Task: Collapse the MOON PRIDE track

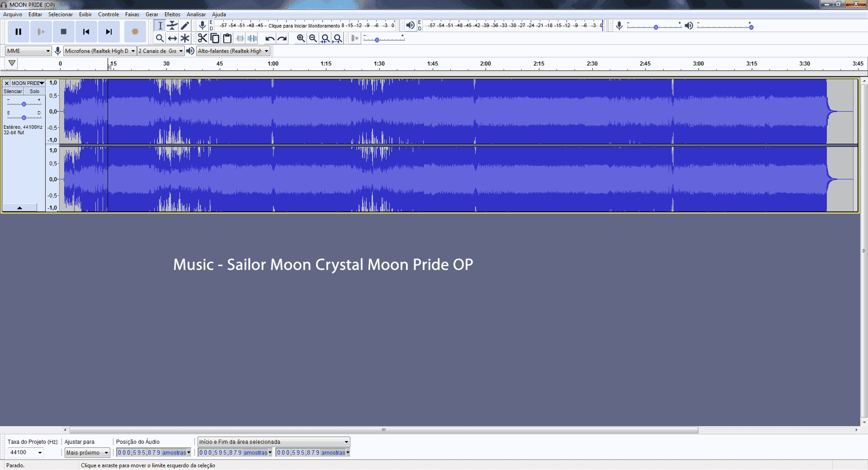Action: [x=19, y=208]
